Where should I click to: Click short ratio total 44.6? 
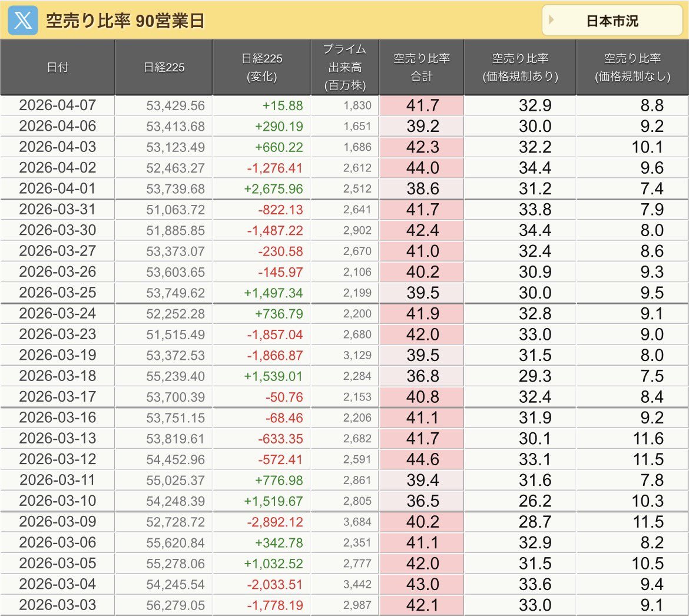[423, 459]
